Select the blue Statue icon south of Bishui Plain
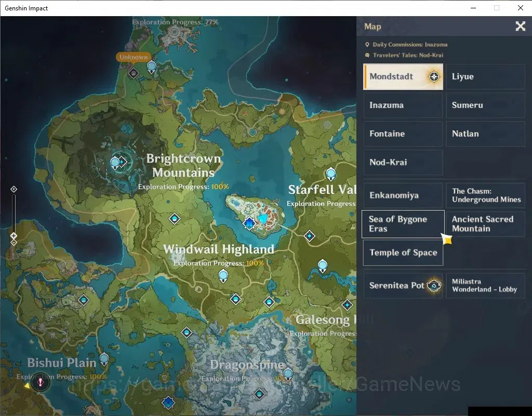 pos(168,403)
